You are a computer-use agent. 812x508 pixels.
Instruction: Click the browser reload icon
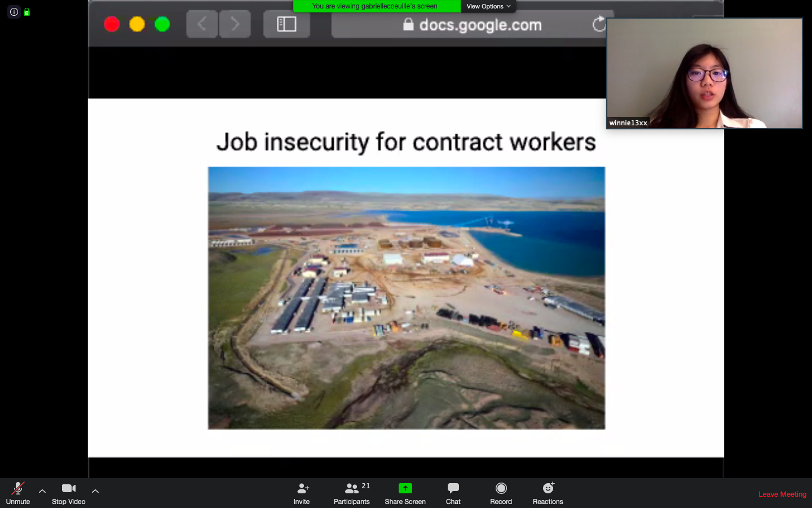599,24
